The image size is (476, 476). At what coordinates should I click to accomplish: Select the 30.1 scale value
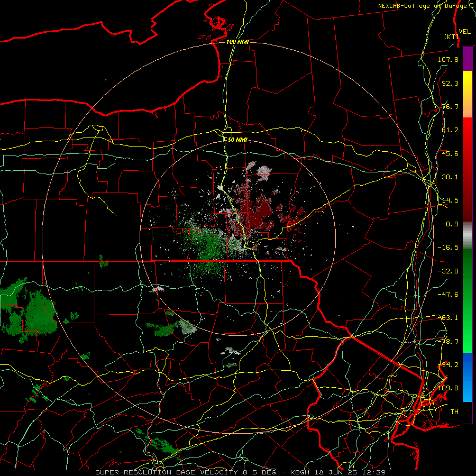click(450, 177)
